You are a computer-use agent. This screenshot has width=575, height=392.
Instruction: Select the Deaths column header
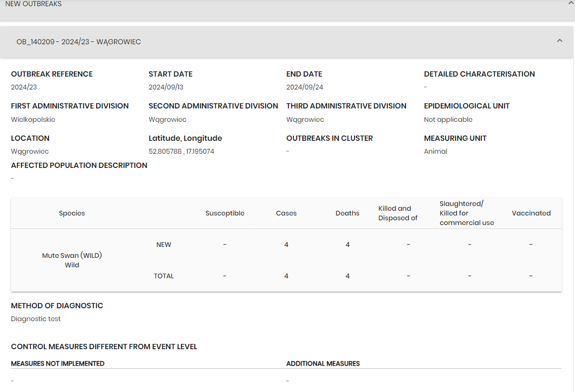pos(347,213)
